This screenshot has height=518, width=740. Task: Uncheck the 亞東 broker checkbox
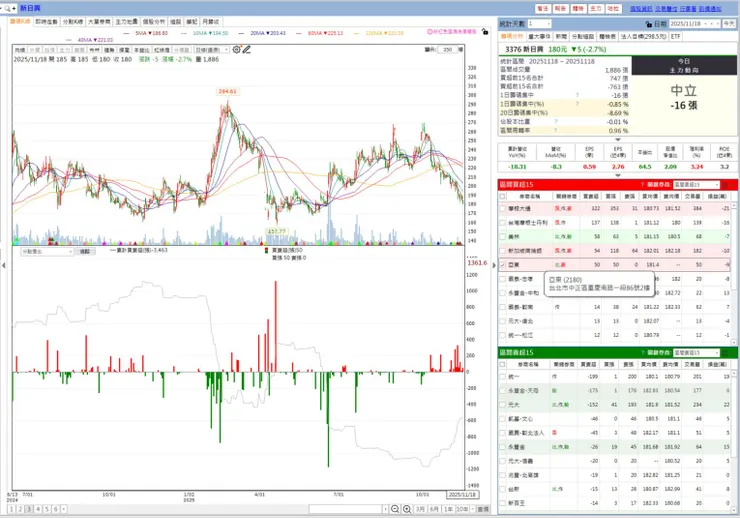[503, 265]
